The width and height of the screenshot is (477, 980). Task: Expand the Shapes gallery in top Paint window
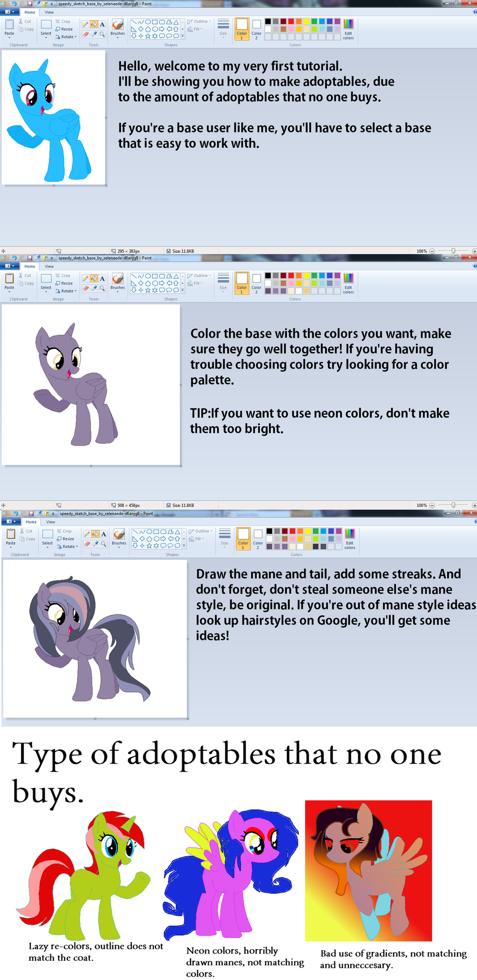point(183,36)
